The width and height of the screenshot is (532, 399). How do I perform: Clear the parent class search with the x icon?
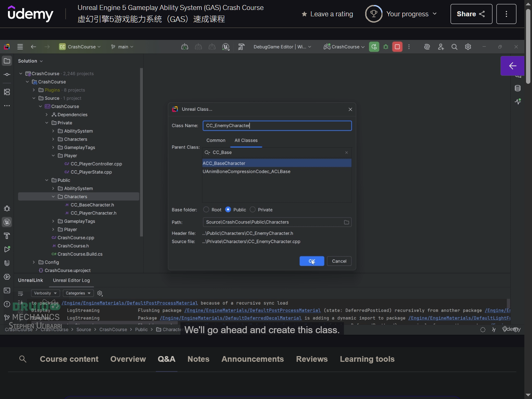[x=347, y=153]
